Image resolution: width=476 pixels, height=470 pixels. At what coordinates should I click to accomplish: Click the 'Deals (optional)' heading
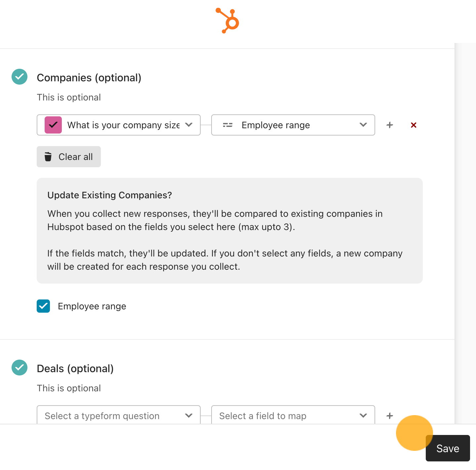click(75, 369)
